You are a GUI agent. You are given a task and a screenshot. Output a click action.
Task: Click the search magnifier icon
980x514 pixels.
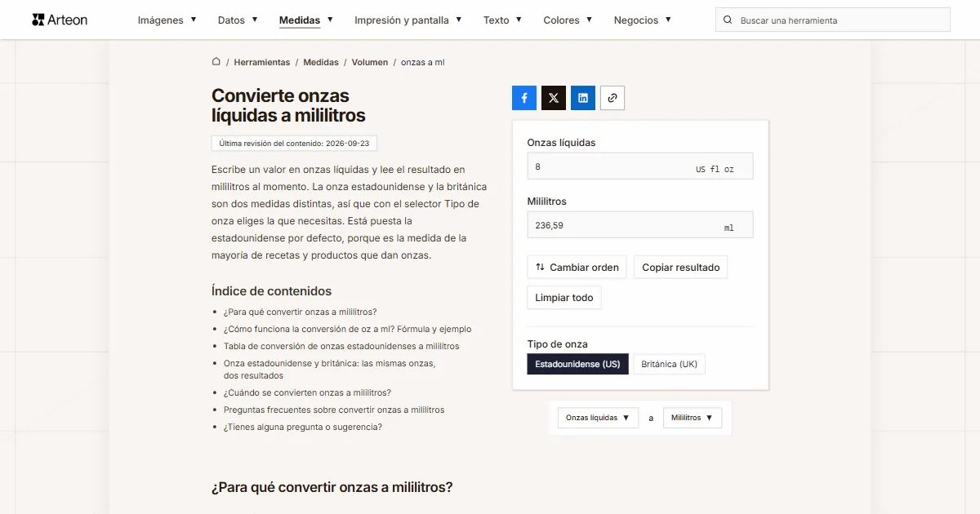tap(728, 20)
